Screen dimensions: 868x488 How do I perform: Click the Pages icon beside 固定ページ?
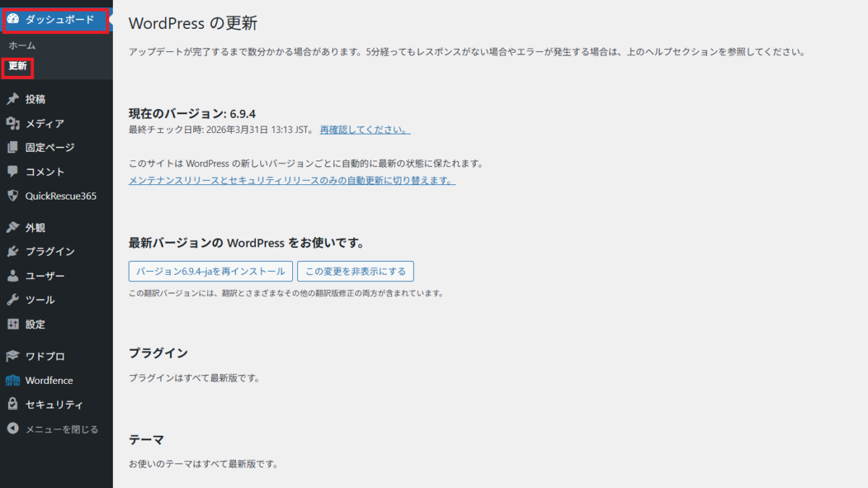pyautogui.click(x=12, y=147)
